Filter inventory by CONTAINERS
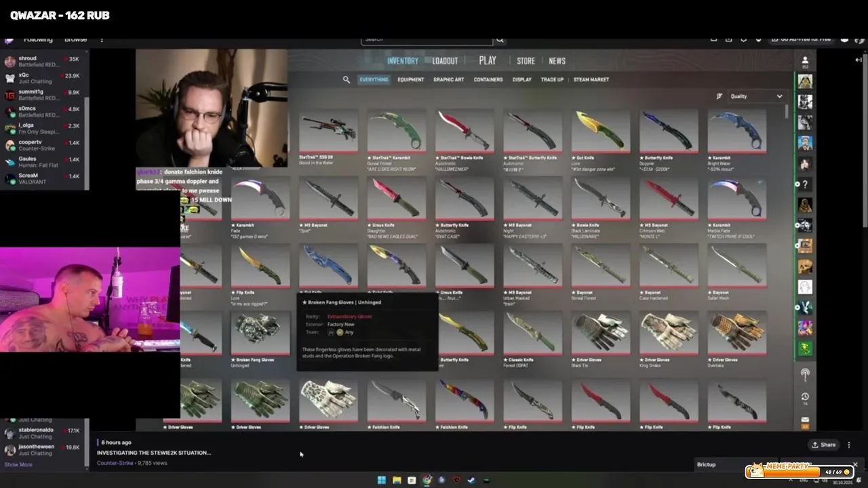This screenshot has height=488, width=868. coord(488,79)
